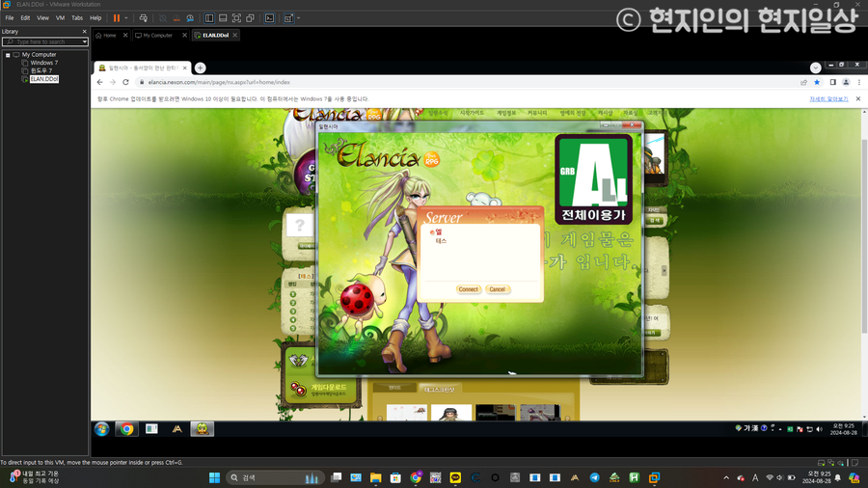Take a VM snapshot from the toolbar
Screen dimensions: 868x488
pos(163,18)
